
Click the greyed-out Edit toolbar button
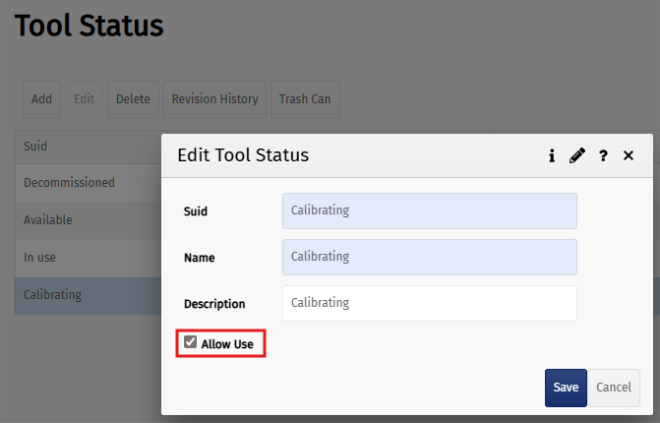pyautogui.click(x=84, y=99)
